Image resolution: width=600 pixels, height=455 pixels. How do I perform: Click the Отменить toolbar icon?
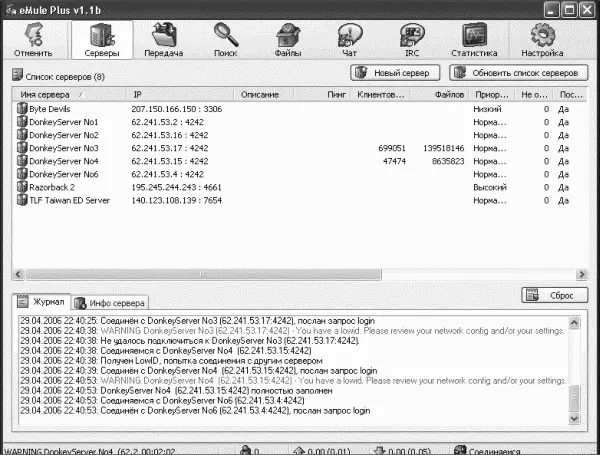point(34,40)
